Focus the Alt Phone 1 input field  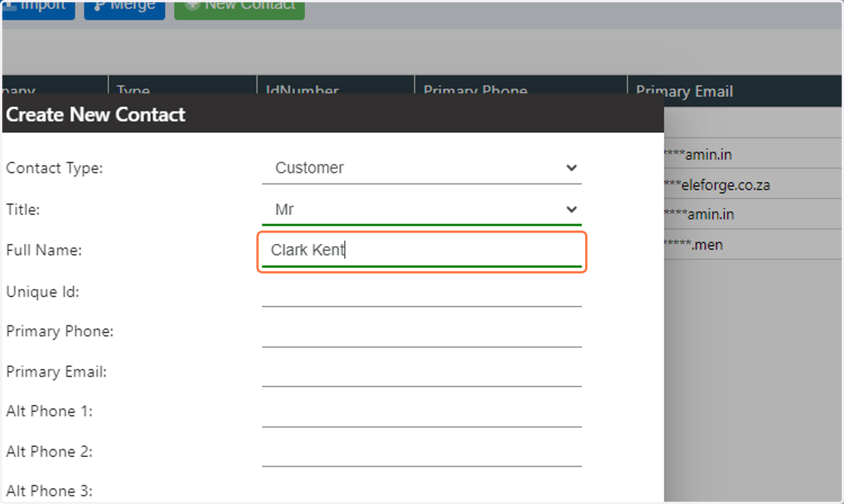[421, 413]
